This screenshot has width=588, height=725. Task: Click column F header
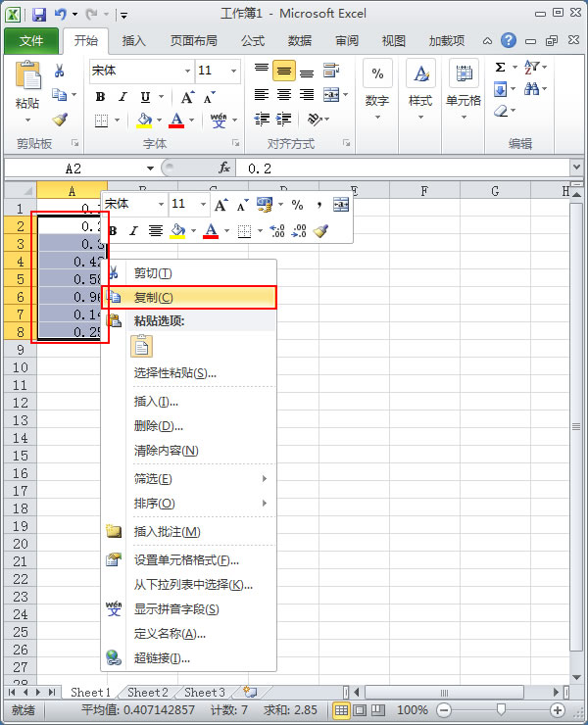click(424, 190)
